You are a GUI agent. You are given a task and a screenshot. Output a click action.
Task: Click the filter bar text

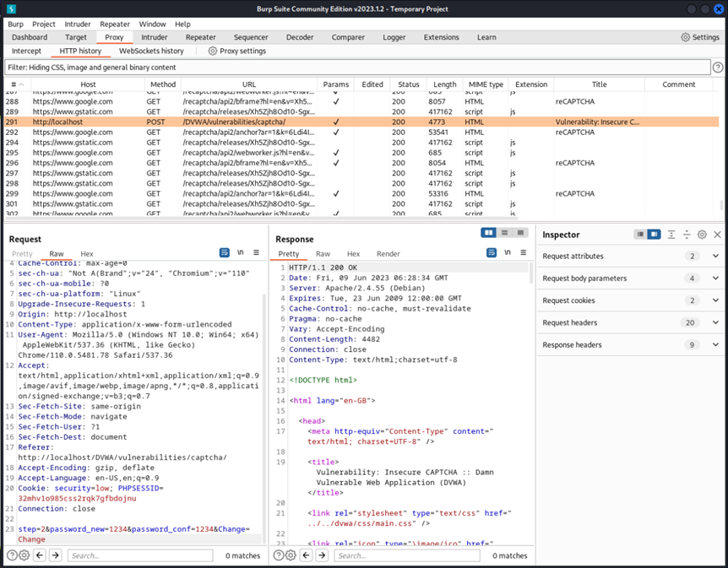pos(92,68)
